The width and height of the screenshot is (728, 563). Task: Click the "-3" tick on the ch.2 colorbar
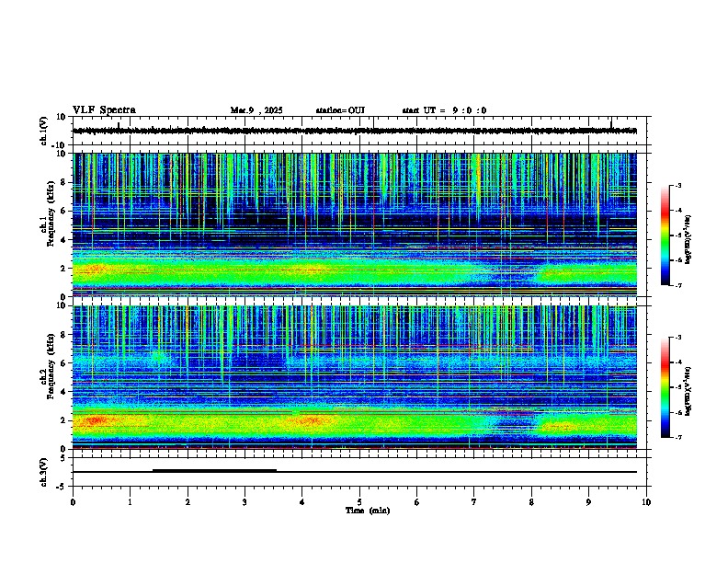tap(678, 338)
